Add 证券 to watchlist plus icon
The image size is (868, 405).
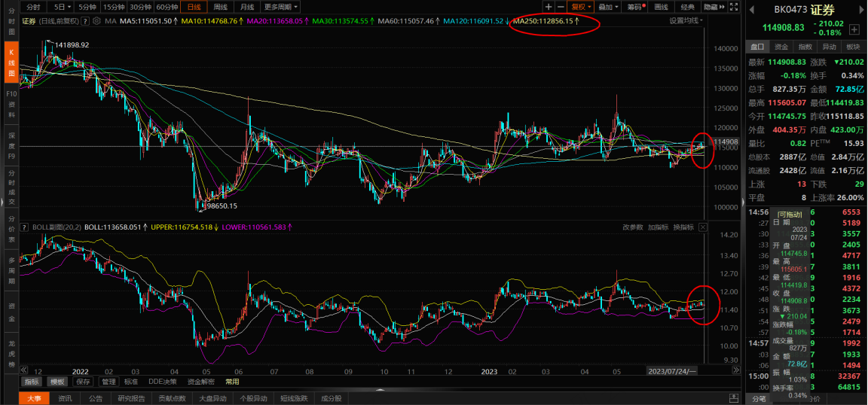(x=854, y=29)
